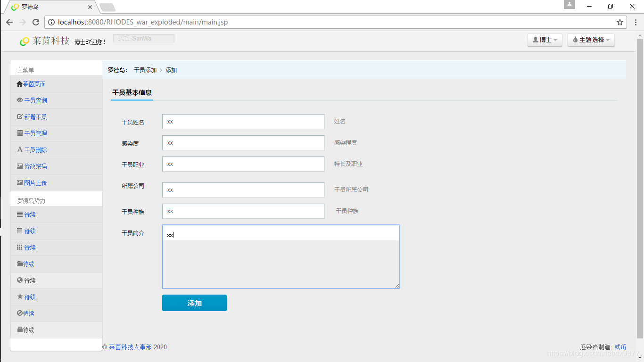Click the Chrome profile avatar icon
Image resolution: width=644 pixels, height=362 pixels.
click(x=570, y=4)
